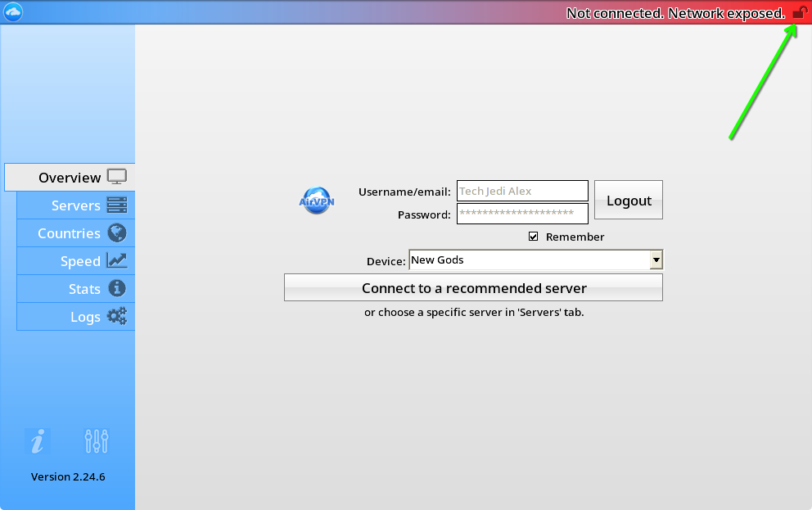Select the Speed chart icon

pyautogui.click(x=117, y=261)
